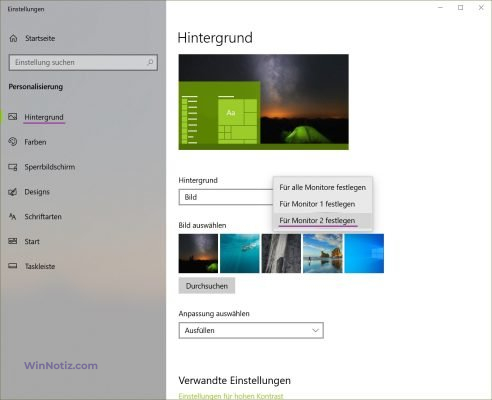Open Sperrbildschirm settings

pos(49,167)
